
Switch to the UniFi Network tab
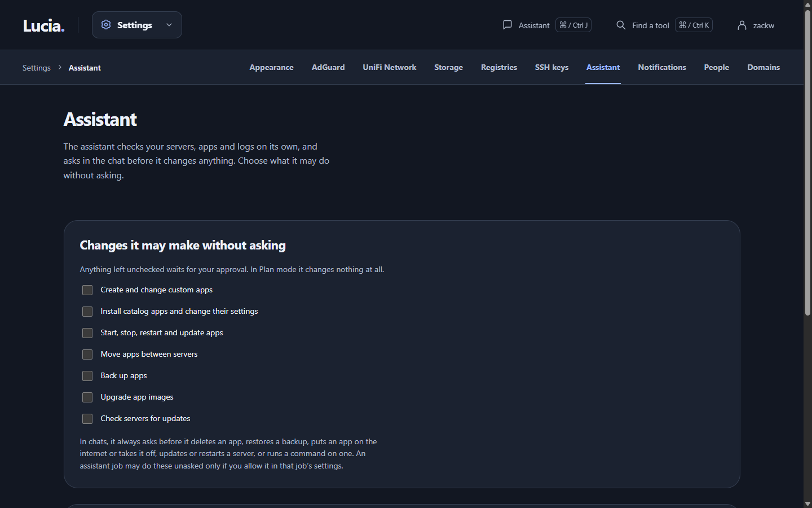(x=390, y=67)
